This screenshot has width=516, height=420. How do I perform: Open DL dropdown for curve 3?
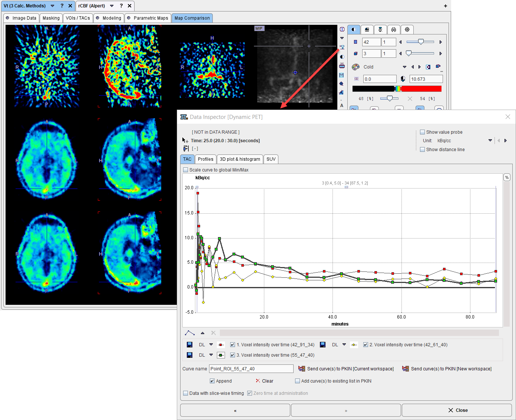pos(211,355)
